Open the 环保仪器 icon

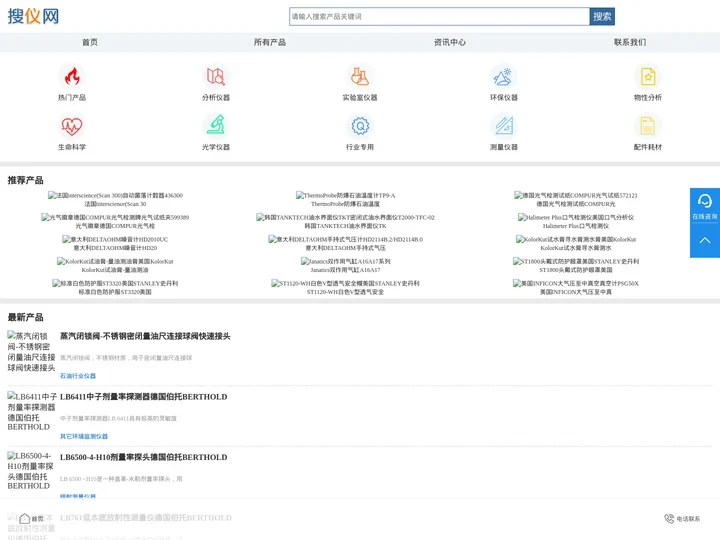[x=504, y=77]
